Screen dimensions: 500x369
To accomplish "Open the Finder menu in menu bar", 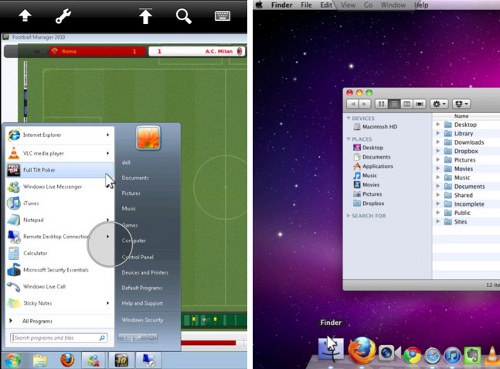I will (x=282, y=5).
